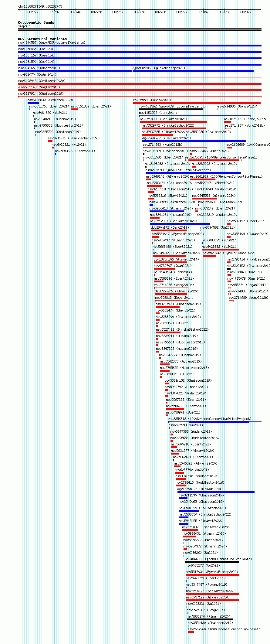Click nsv955371 (Dogan2014) label
Viewport: 270px width, 644px height.
click(247, 285)
